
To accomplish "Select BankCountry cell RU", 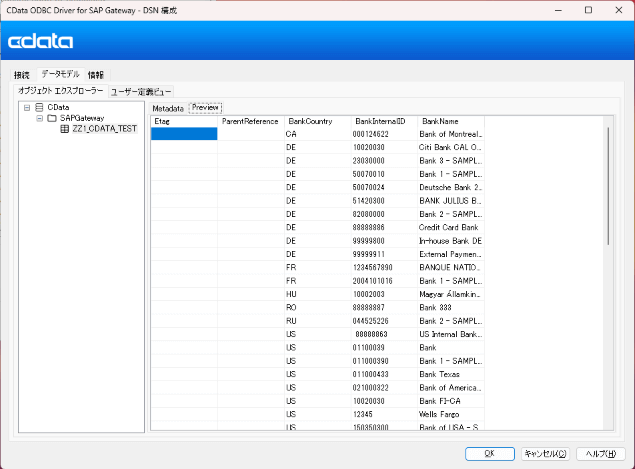I will pos(318,321).
